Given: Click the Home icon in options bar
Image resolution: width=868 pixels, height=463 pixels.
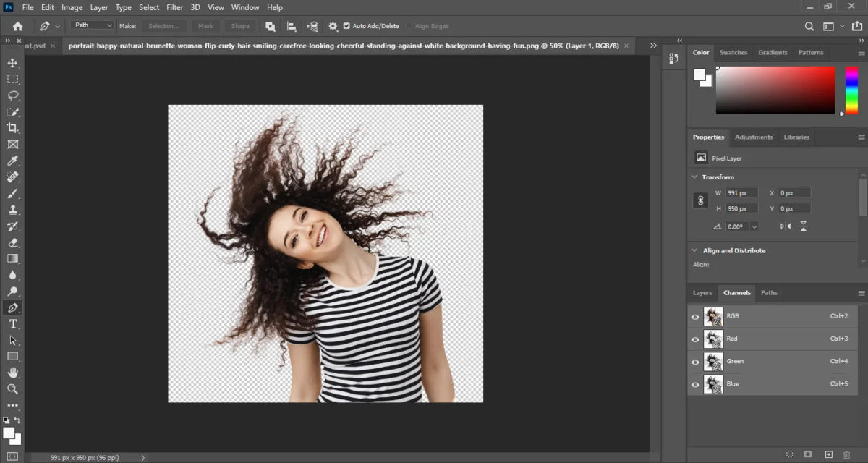Looking at the screenshot, I should point(17,26).
